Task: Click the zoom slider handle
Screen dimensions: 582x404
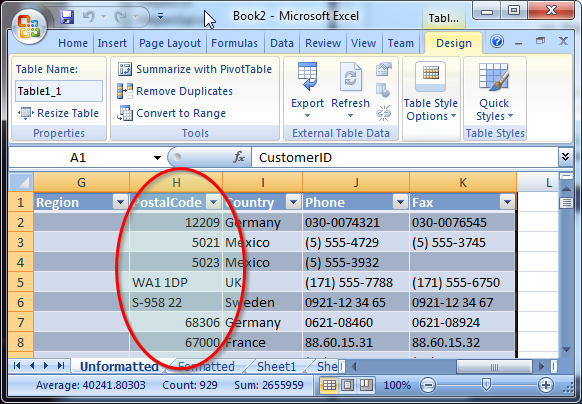Action: tap(486, 385)
